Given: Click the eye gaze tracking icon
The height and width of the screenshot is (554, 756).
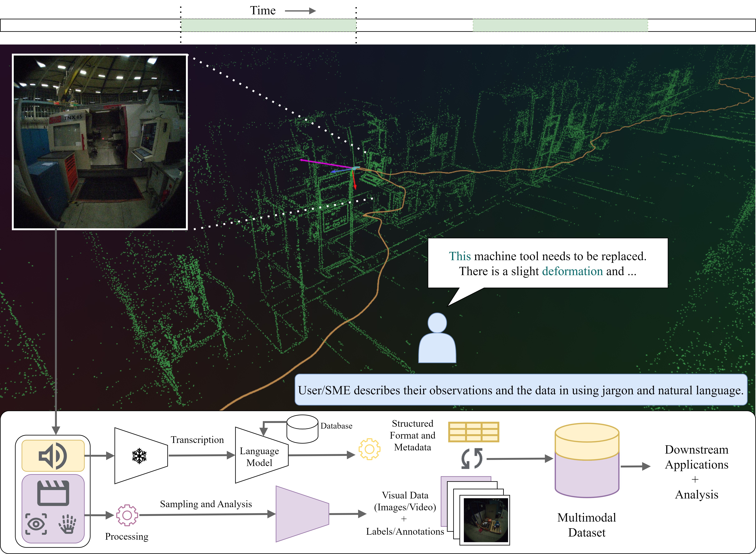Looking at the screenshot, I should coord(36,524).
